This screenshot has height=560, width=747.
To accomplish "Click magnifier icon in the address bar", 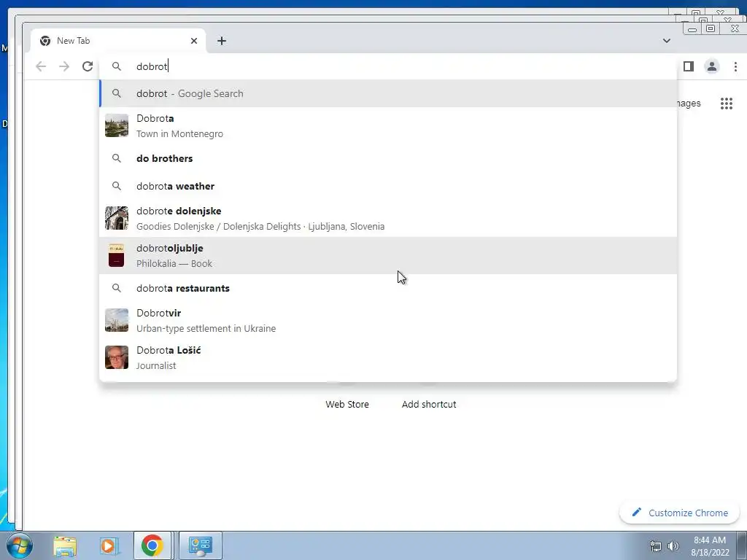I will 116,66.
